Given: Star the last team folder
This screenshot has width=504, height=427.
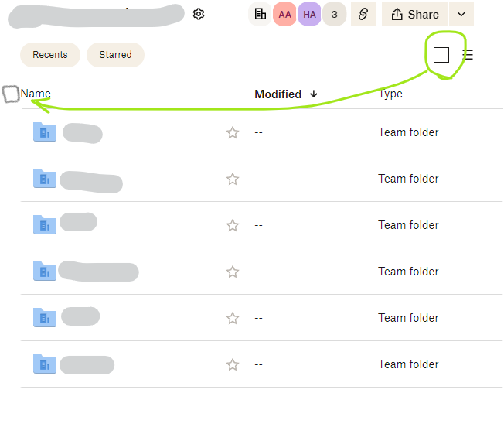Looking at the screenshot, I should pos(233,364).
